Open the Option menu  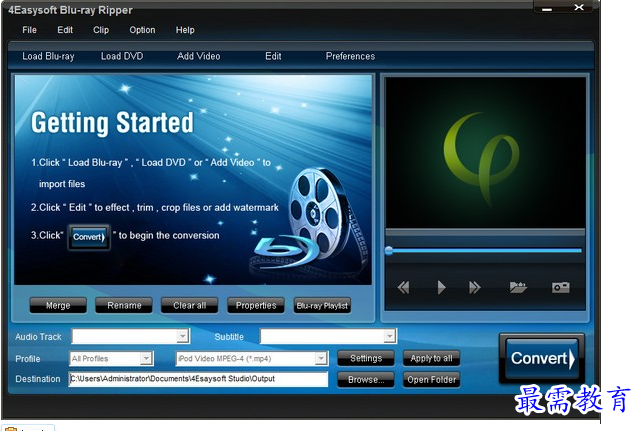point(142,30)
